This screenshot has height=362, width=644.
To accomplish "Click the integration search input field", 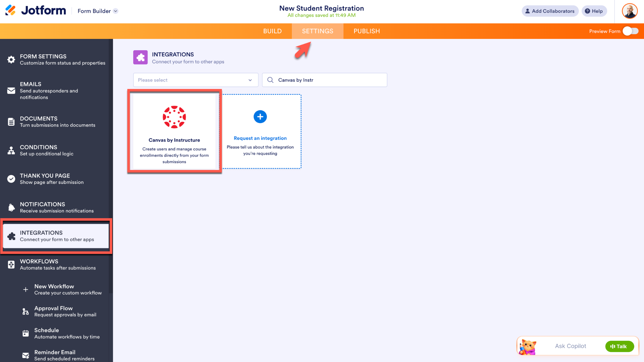I will click(325, 80).
